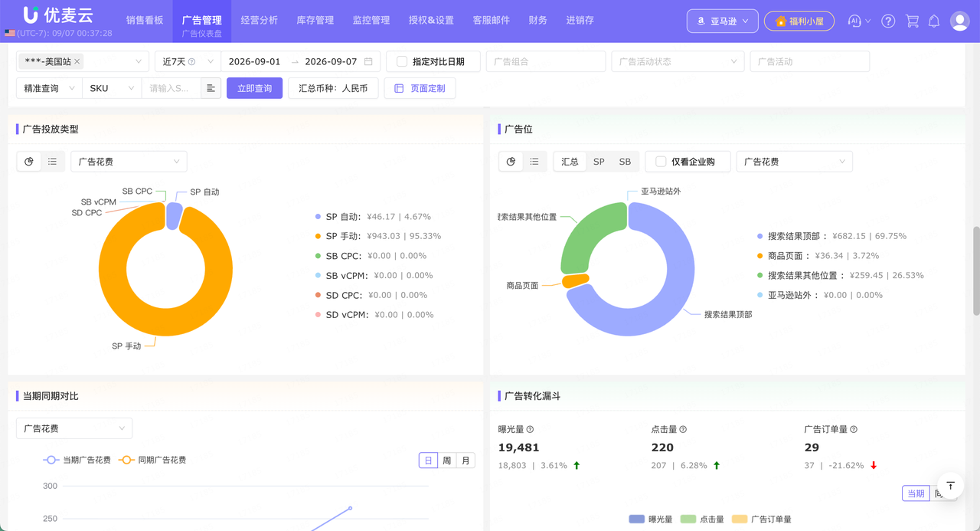This screenshot has height=531, width=980.
Task: Open the 销售看板 menu
Action: [145, 20]
